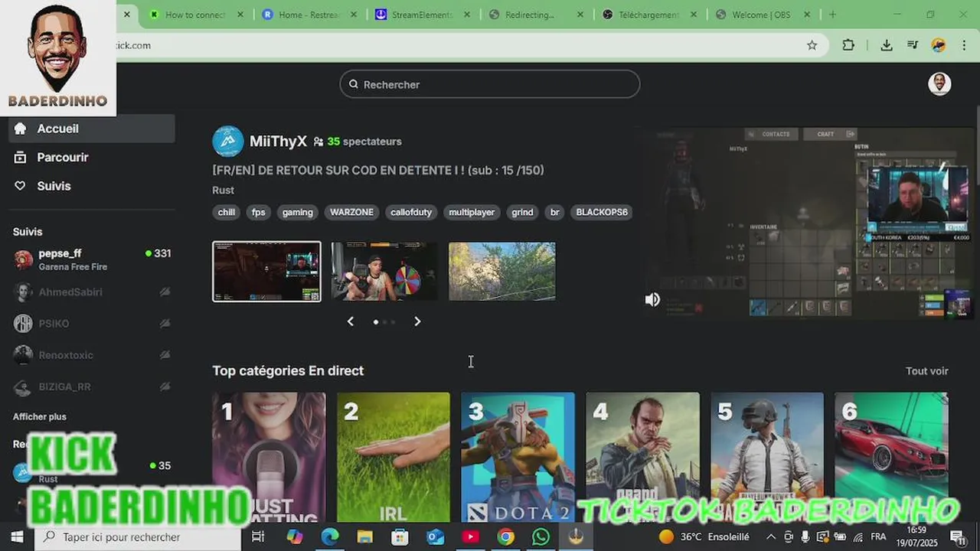Select the Rust game stream thumbnail
The height and width of the screenshot is (551, 980).
pyautogui.click(x=266, y=272)
